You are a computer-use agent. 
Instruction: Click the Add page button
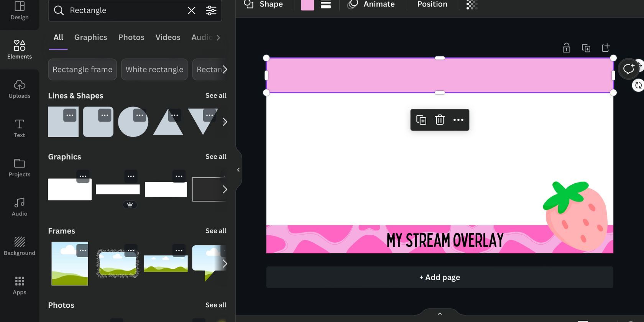coord(440,277)
